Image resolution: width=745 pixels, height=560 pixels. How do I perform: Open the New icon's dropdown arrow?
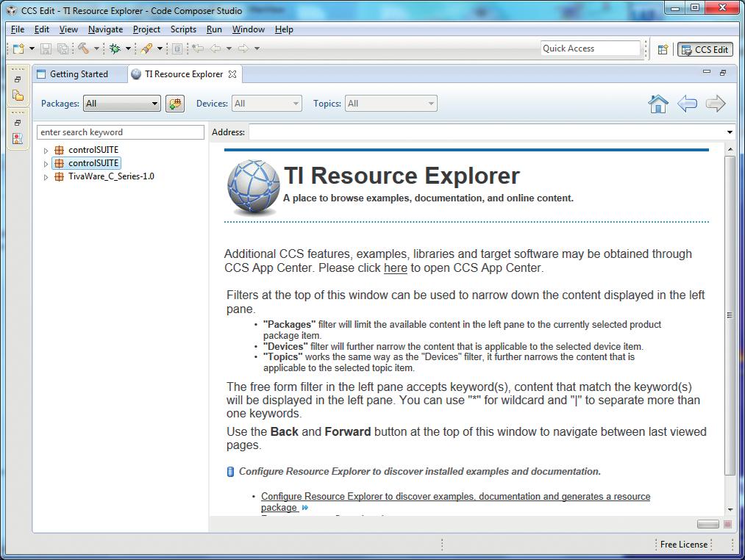point(32,49)
